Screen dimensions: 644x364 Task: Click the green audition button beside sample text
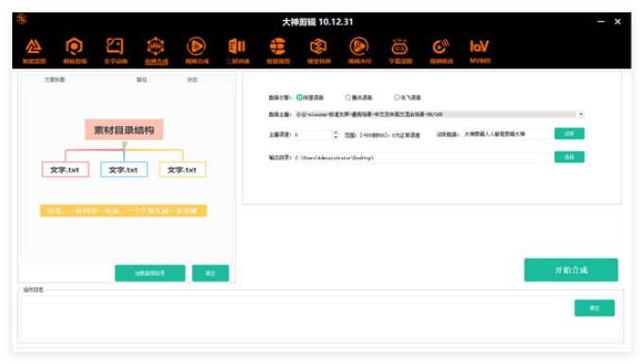click(x=569, y=134)
